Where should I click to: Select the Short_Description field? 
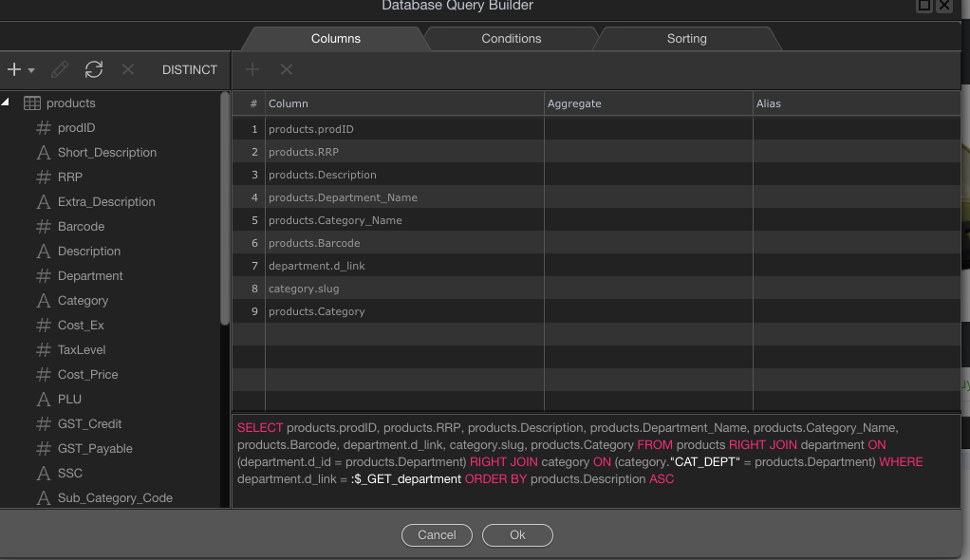tap(106, 153)
